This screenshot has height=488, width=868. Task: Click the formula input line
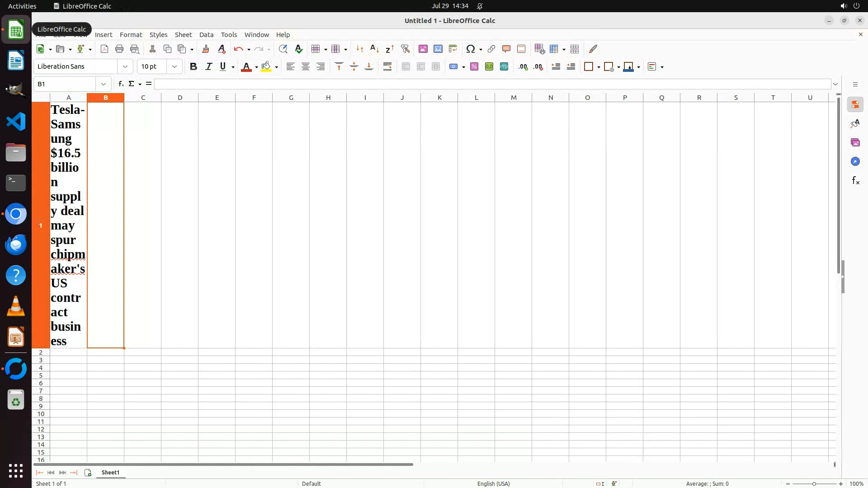click(492, 84)
